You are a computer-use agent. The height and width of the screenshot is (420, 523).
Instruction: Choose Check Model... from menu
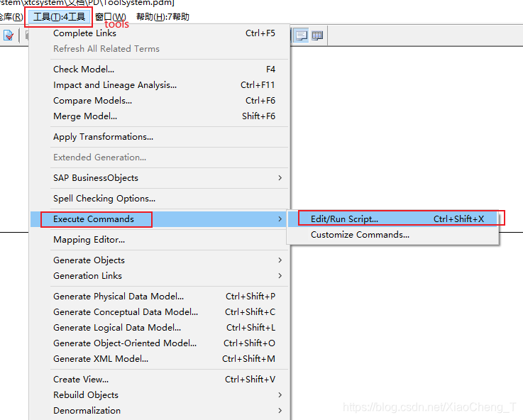pos(160,69)
